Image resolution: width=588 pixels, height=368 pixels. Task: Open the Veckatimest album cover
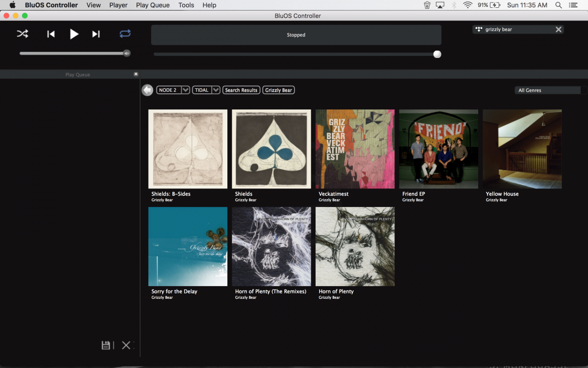pos(355,149)
